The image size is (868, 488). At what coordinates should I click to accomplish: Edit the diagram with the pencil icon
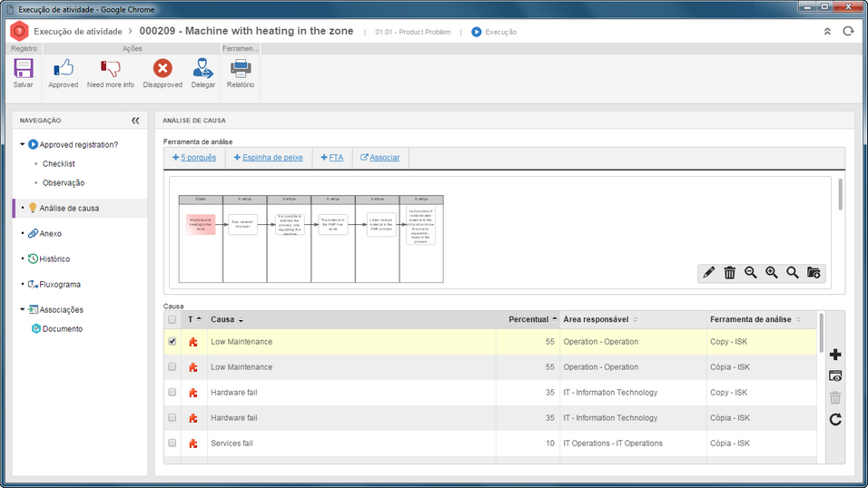click(708, 273)
